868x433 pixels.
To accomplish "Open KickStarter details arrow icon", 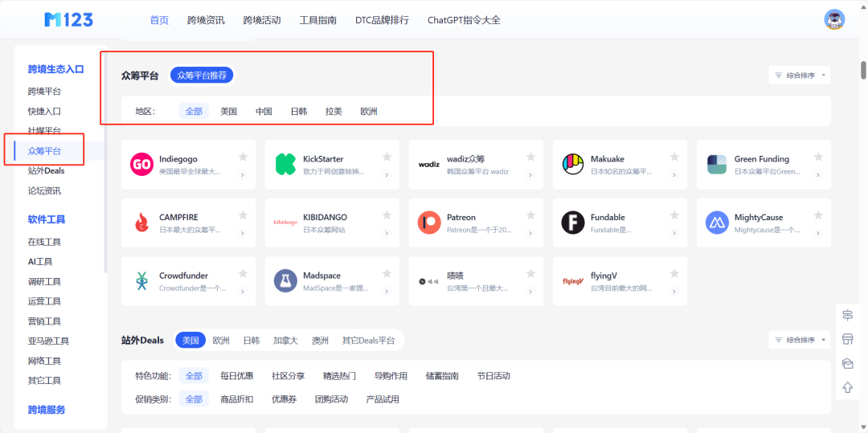I will pos(387,175).
